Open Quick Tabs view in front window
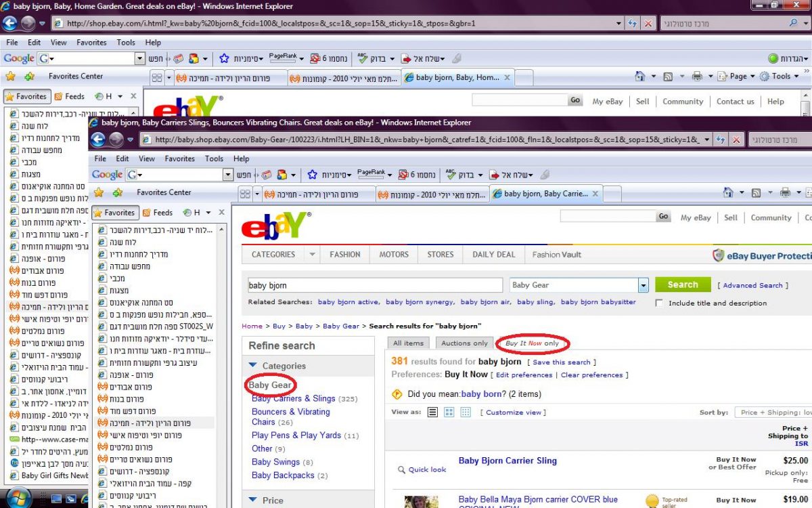 (x=245, y=194)
